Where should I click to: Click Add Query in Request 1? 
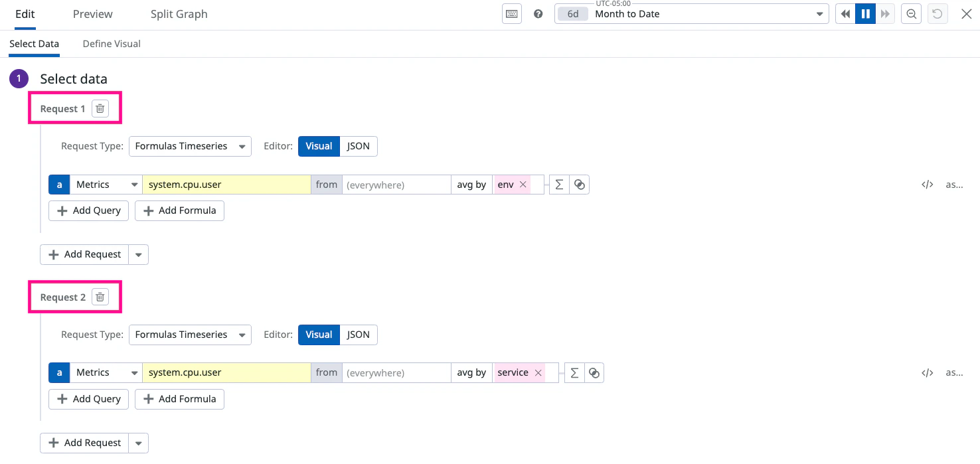coord(88,210)
